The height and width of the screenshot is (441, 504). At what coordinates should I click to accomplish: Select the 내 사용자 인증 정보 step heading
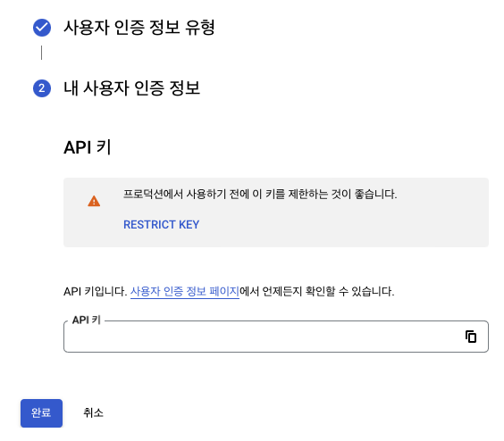[131, 88]
